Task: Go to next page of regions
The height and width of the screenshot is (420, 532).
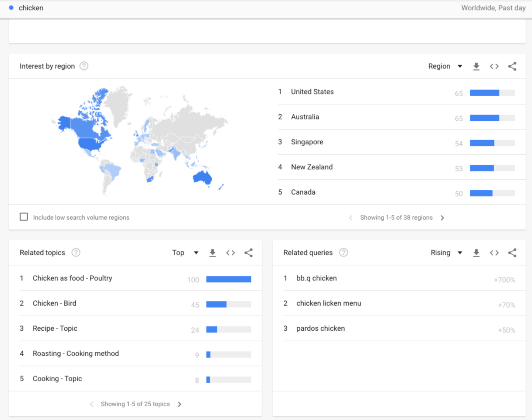Action: coord(442,218)
